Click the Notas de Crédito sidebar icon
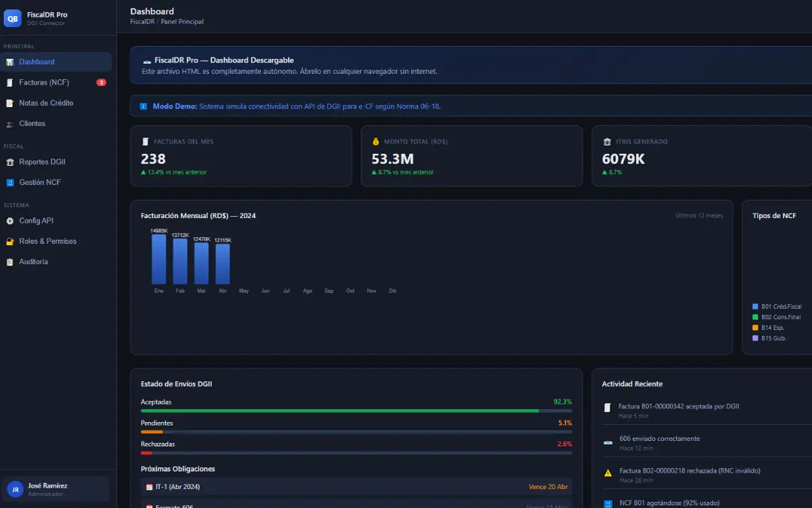The width and height of the screenshot is (812, 508). pyautogui.click(x=9, y=104)
